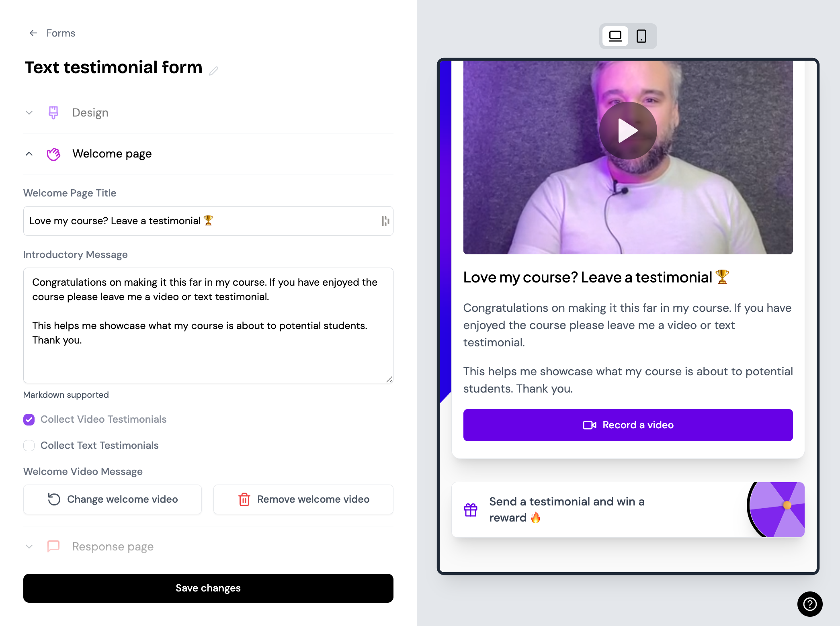The image size is (840, 626).
Task: Click Remove welcome video button
Action: [x=303, y=499]
